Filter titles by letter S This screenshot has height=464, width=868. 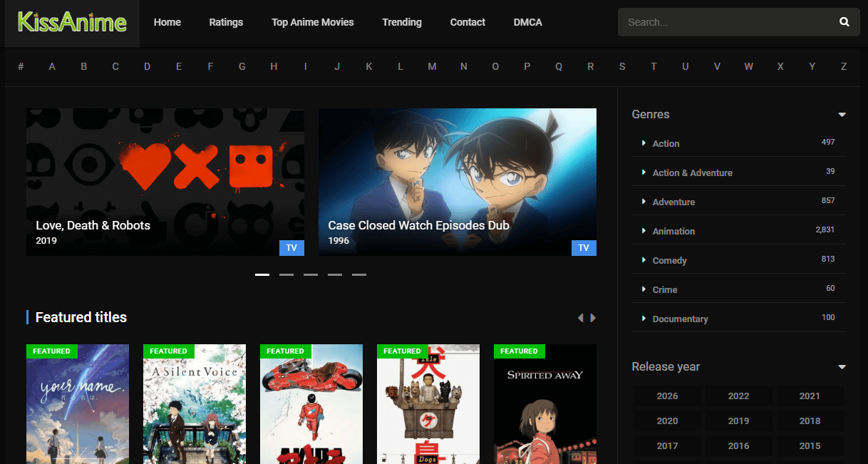(x=622, y=66)
